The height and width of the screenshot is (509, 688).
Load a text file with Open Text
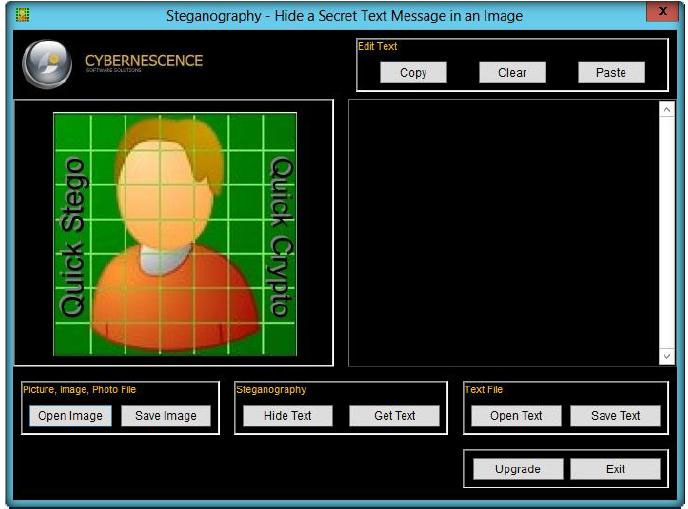point(516,416)
